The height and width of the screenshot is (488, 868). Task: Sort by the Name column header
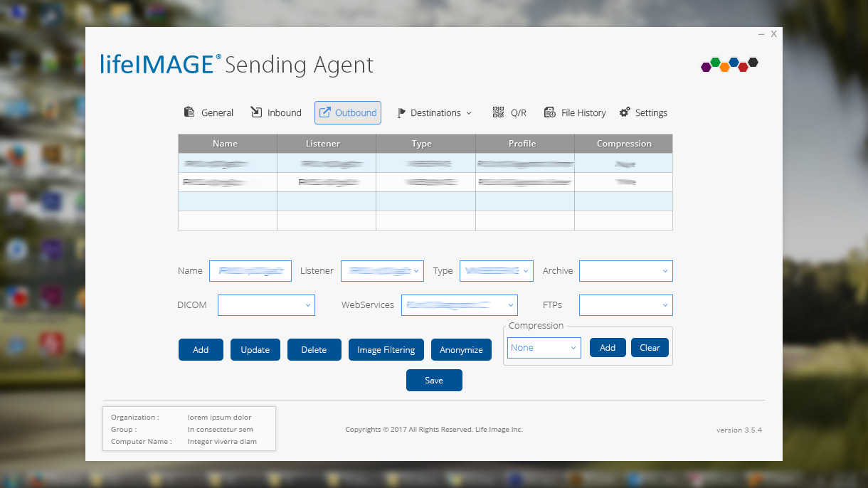[227, 144]
